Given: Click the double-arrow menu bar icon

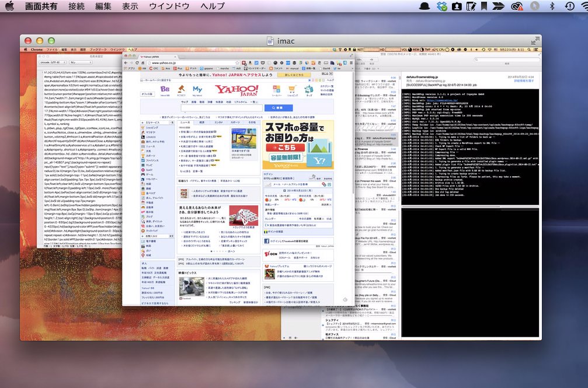Looking at the screenshot, I should point(499,6).
